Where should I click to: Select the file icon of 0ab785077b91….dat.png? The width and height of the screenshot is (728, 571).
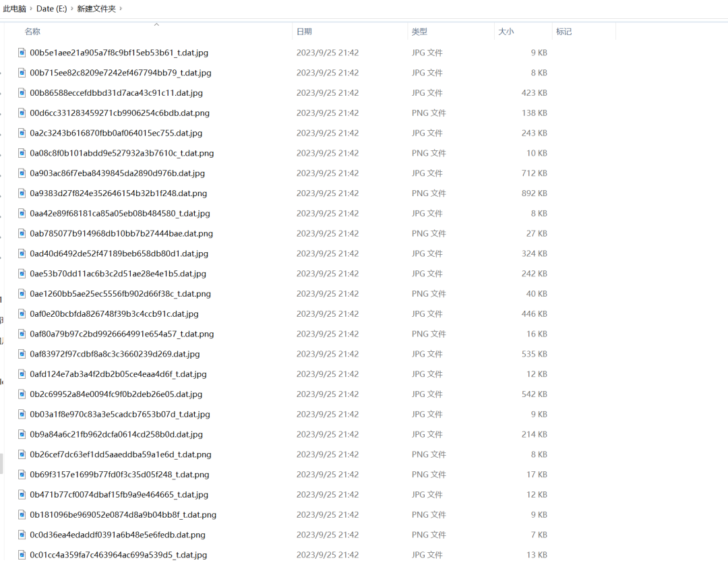coord(22,233)
